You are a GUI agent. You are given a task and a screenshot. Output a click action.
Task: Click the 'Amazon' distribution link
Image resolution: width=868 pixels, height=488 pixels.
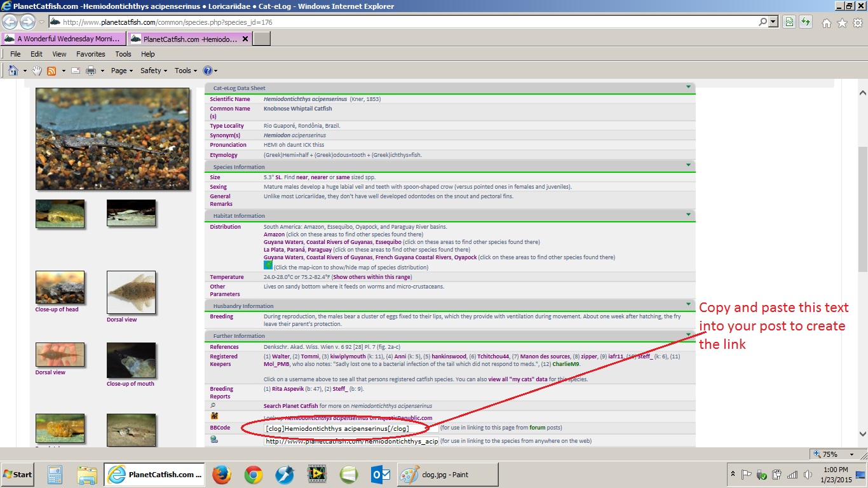coord(274,234)
